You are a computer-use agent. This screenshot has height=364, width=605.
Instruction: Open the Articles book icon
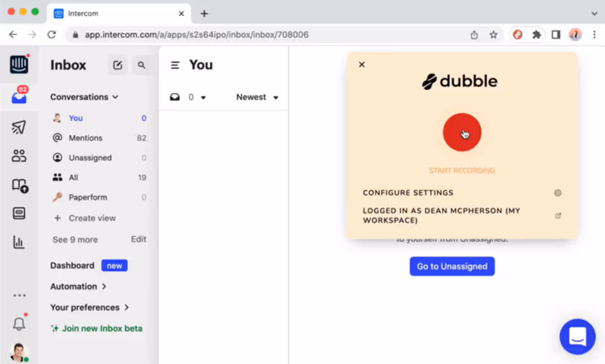[x=19, y=185]
